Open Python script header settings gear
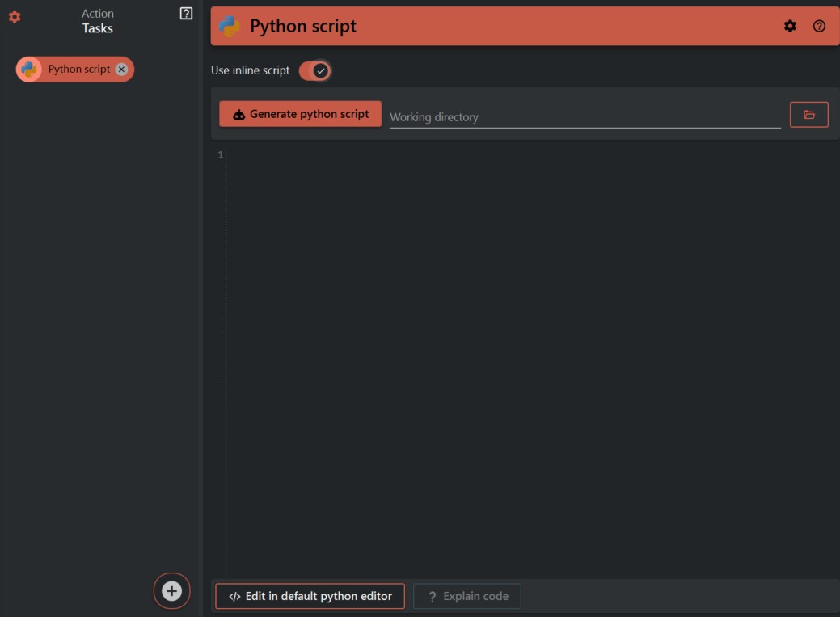Viewport: 840px width, 617px height. 790,26
